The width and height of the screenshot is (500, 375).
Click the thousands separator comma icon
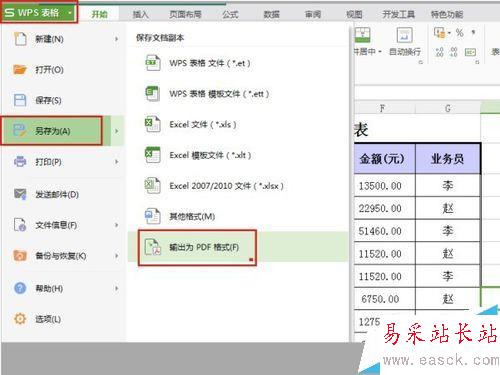473,32
